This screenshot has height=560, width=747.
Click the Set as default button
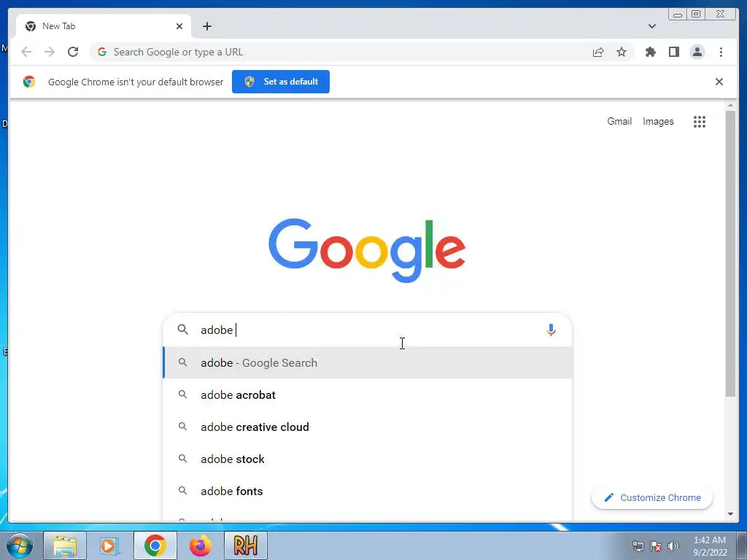click(281, 82)
